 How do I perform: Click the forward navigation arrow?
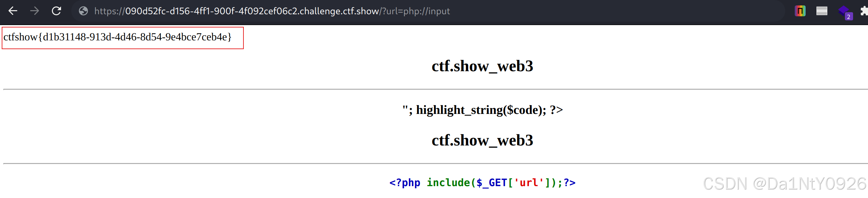click(x=34, y=11)
